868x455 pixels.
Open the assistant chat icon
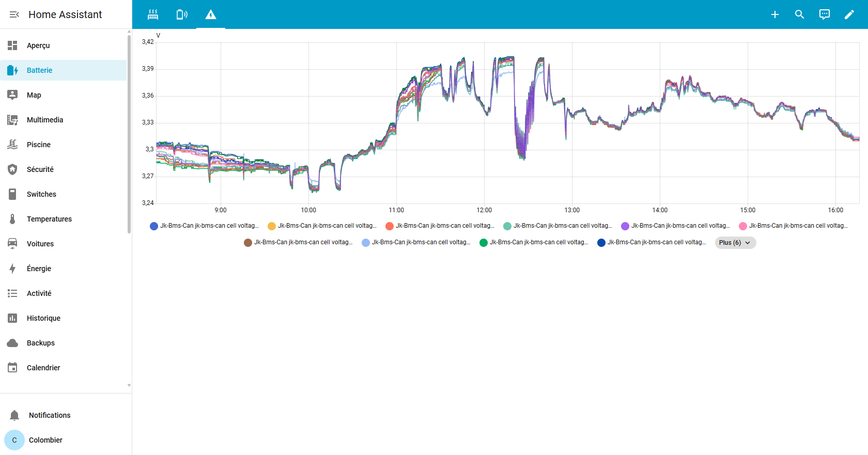(x=824, y=14)
